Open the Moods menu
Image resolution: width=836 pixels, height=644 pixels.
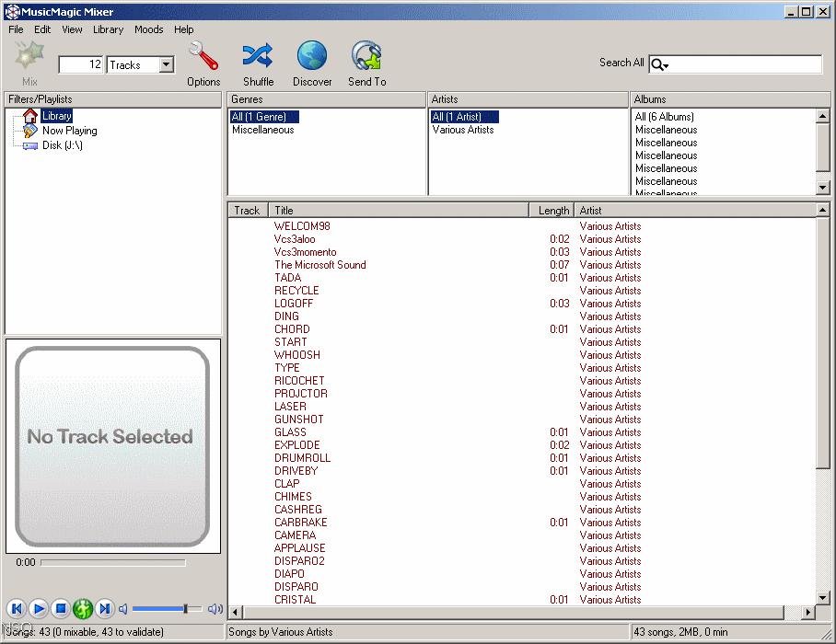[149, 29]
